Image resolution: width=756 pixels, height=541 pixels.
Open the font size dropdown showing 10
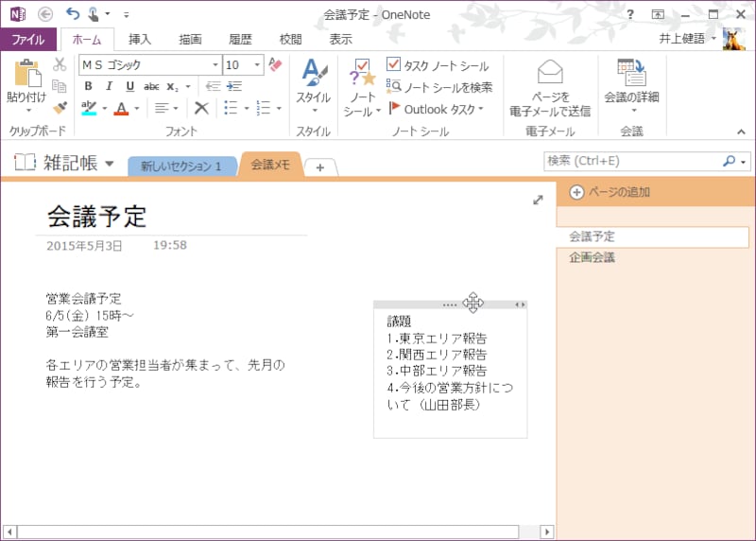(259, 65)
